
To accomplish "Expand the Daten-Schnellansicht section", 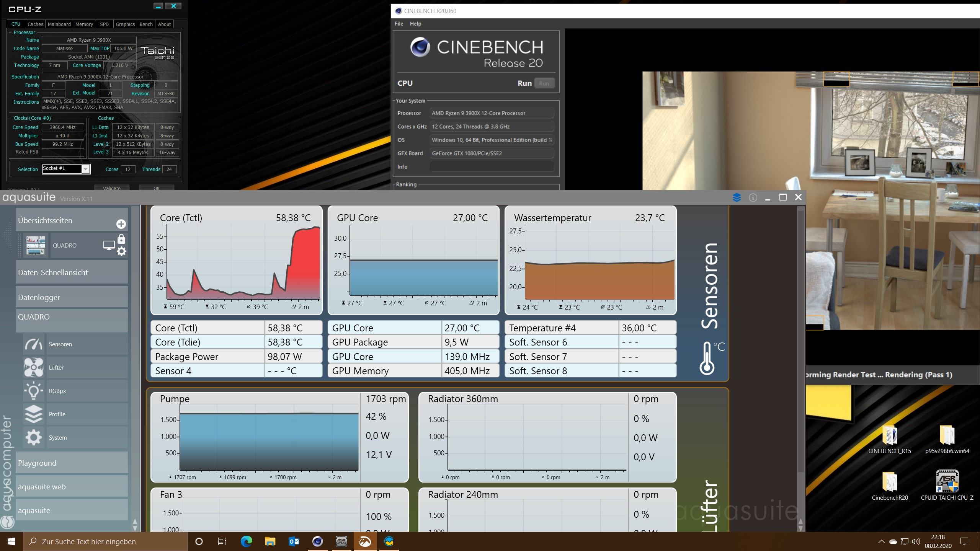I will (x=72, y=272).
